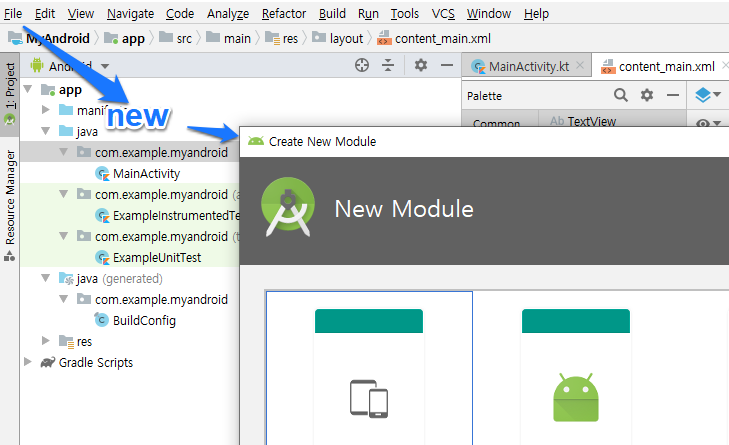Open Project panel settings gear

point(421,65)
